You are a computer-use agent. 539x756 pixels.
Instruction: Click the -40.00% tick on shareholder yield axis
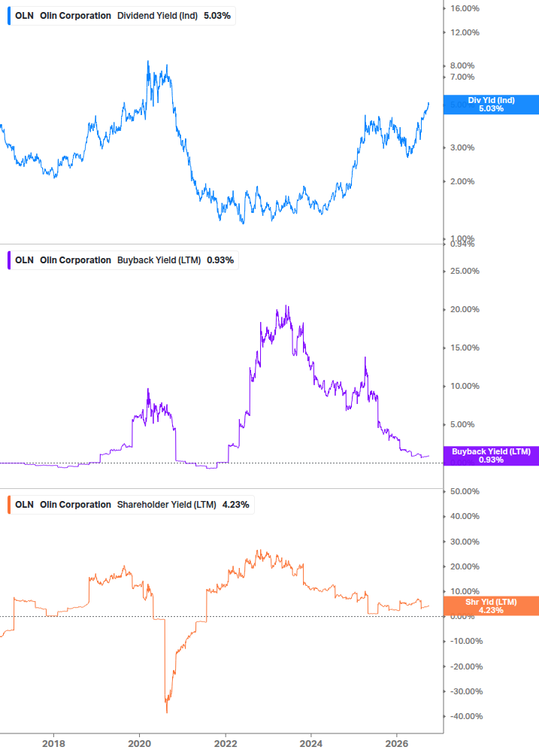coord(466,716)
